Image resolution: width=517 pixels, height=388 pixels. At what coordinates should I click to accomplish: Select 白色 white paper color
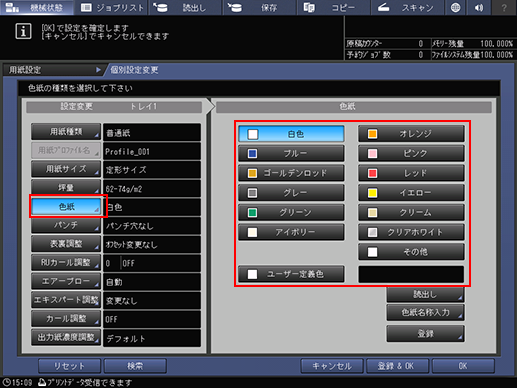(291, 134)
